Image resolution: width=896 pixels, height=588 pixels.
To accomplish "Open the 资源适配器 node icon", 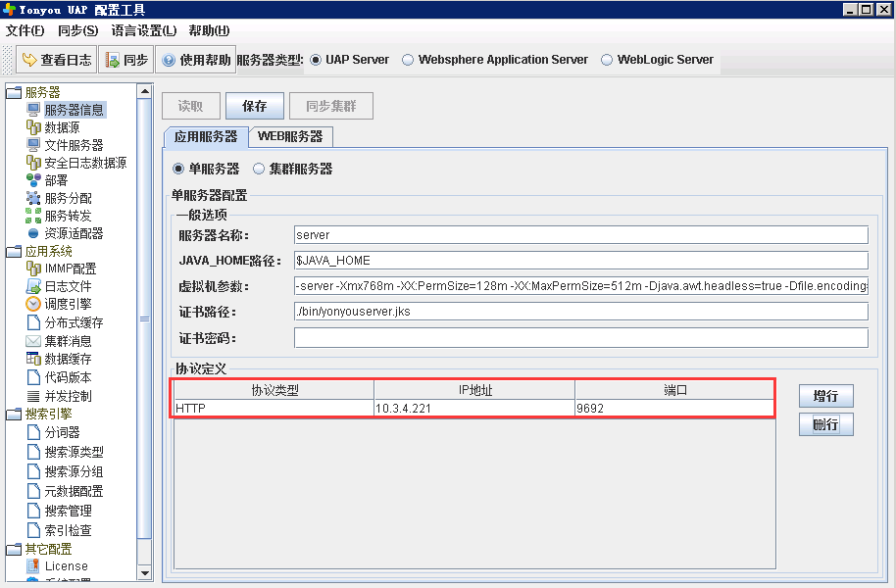I will 33,233.
